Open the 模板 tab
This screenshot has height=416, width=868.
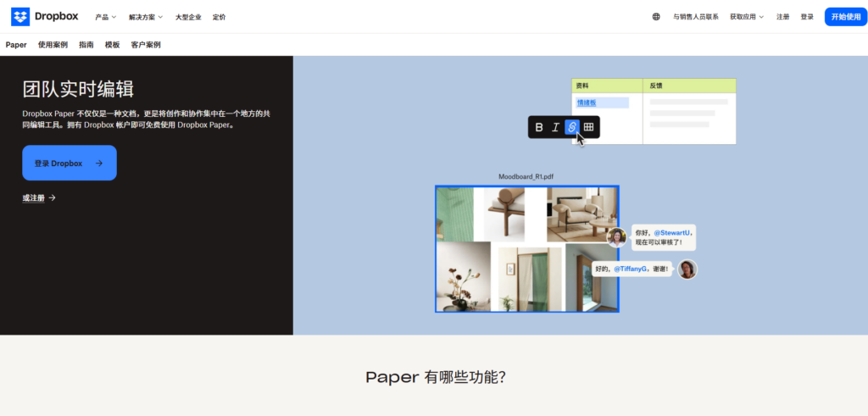tap(113, 45)
